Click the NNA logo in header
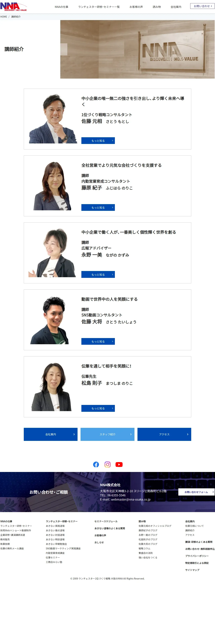 tap(14, 7)
